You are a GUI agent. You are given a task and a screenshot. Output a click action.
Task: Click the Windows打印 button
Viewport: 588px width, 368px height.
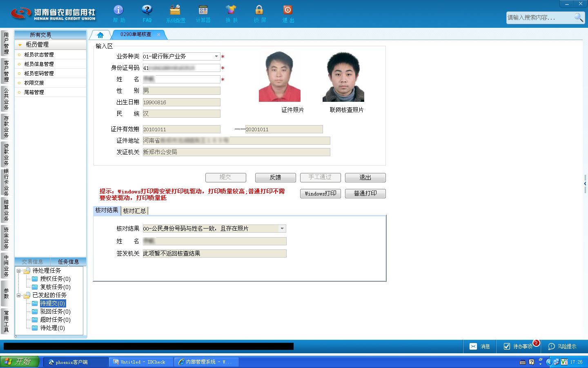[x=321, y=193]
